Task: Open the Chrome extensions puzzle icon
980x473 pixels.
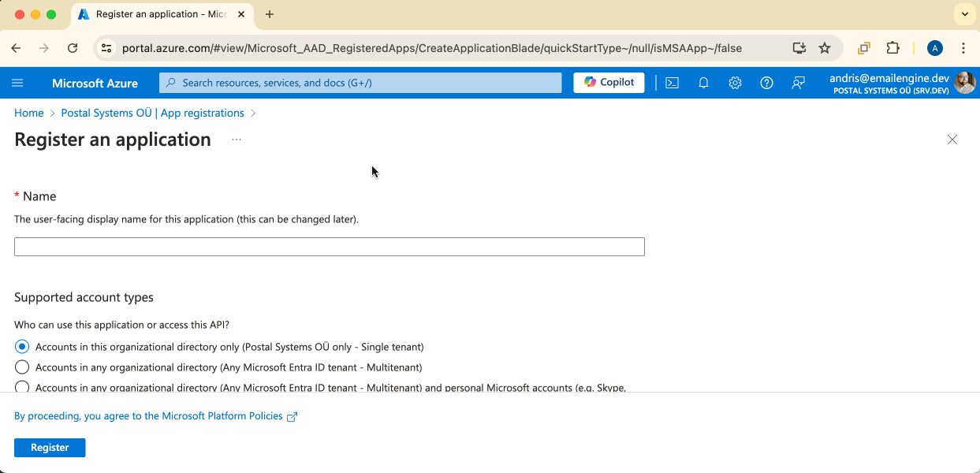Action: (892, 48)
